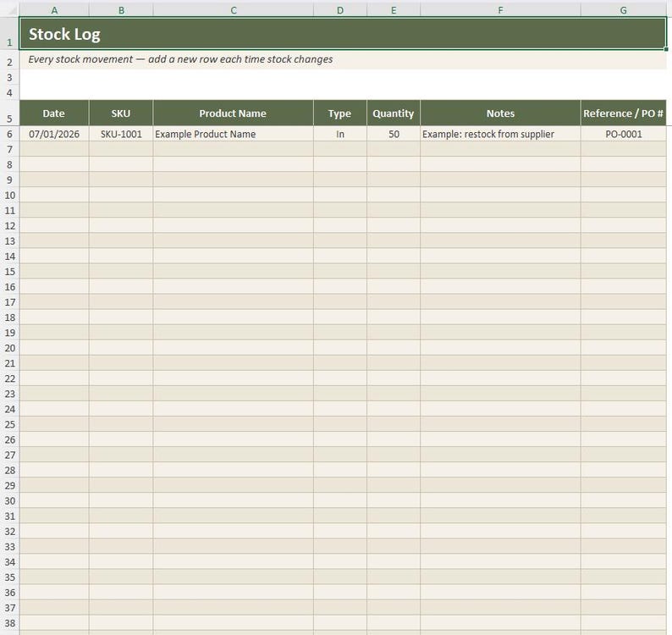Viewport: 672px width, 635px height.
Task: Select the Date column header cell
Action: (x=54, y=113)
